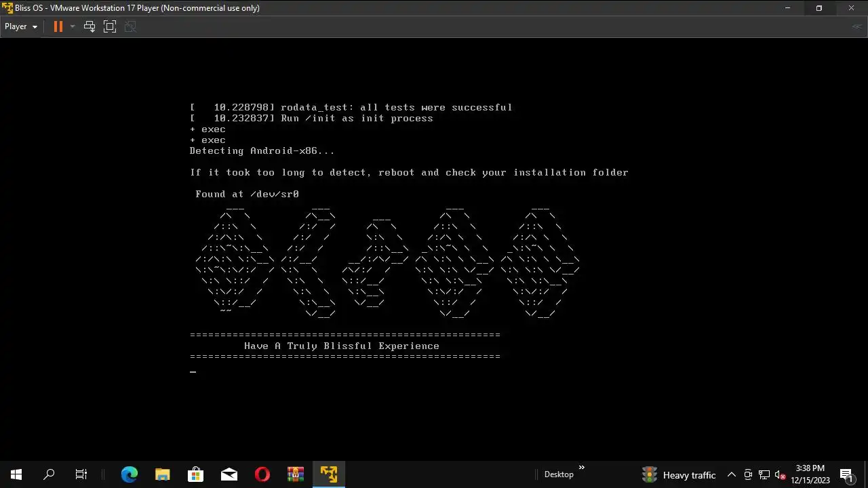Open Mail app from taskbar
868x488 pixels.
point(229,474)
